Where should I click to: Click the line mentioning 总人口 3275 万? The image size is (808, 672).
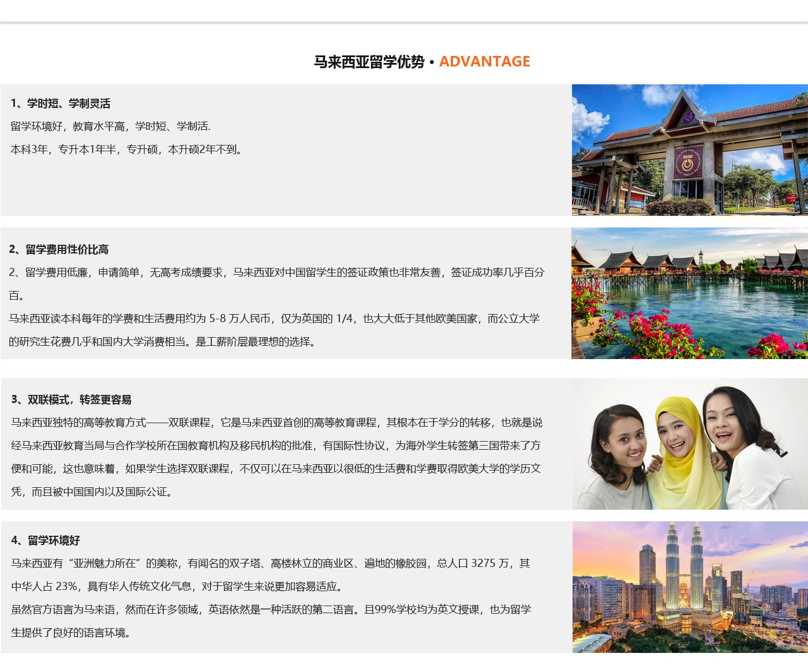(x=270, y=563)
